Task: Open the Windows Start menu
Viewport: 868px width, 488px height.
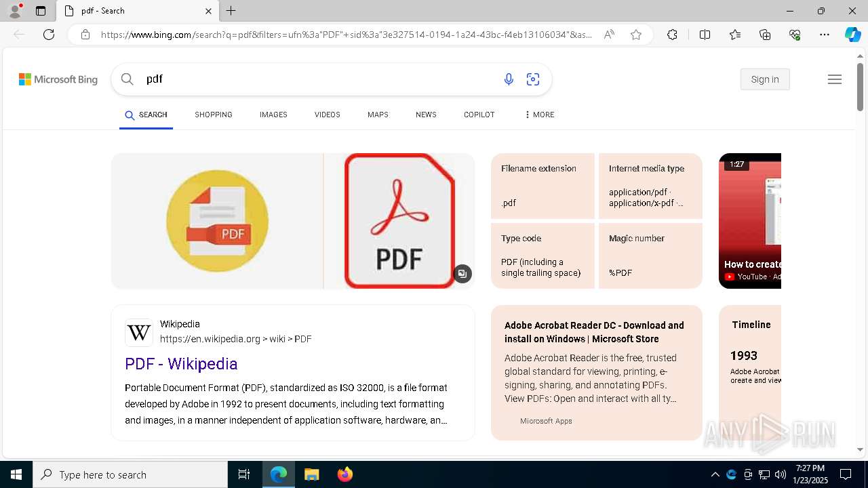Action: [16, 474]
